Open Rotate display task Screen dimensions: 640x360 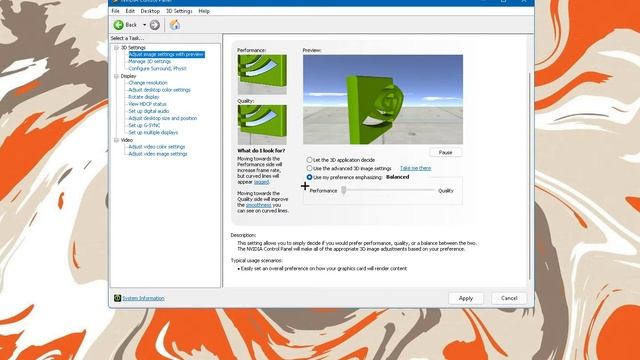[144, 97]
